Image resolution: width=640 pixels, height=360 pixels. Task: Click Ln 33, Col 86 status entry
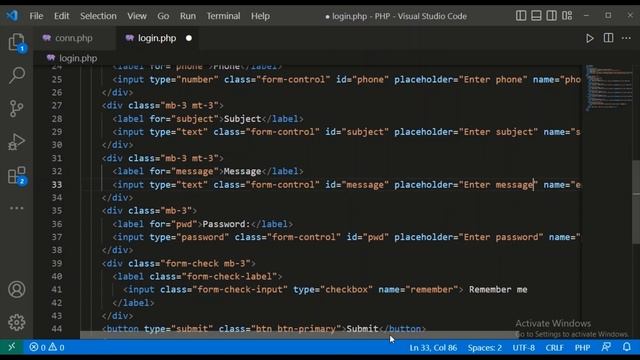(x=433, y=347)
